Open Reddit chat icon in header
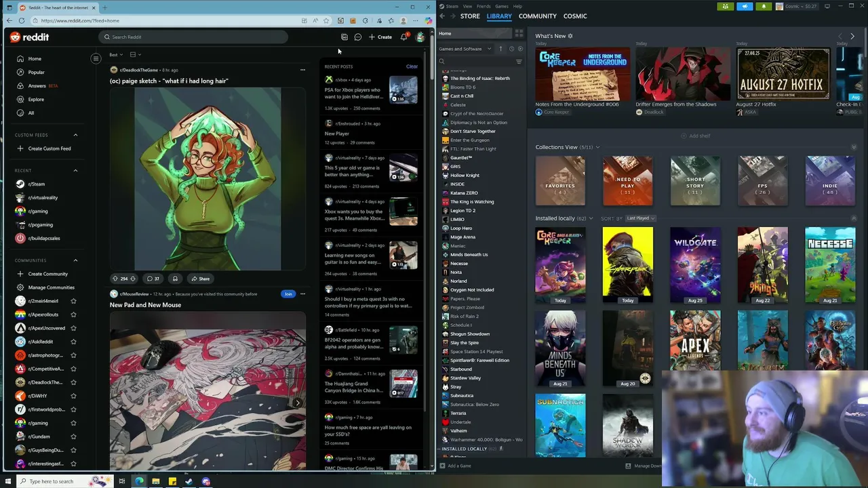Image resolution: width=868 pixels, height=488 pixels. point(358,37)
